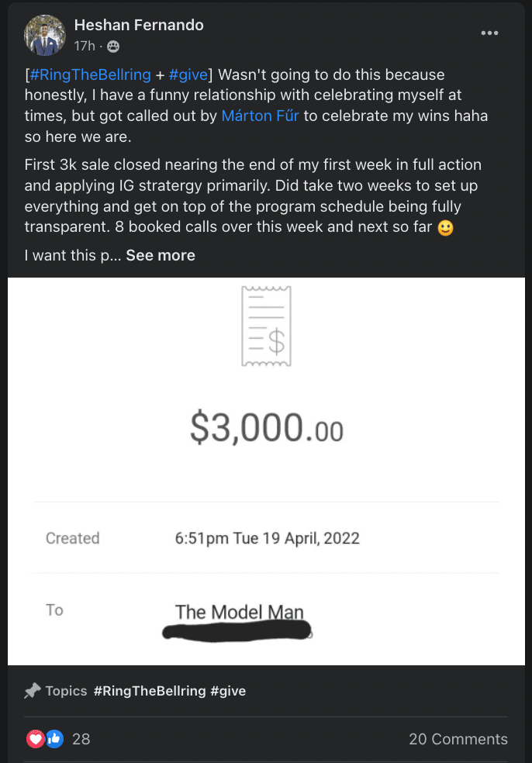This screenshot has width=532, height=763.
Task: Open the Heshan Fernando name link
Action: (139, 26)
